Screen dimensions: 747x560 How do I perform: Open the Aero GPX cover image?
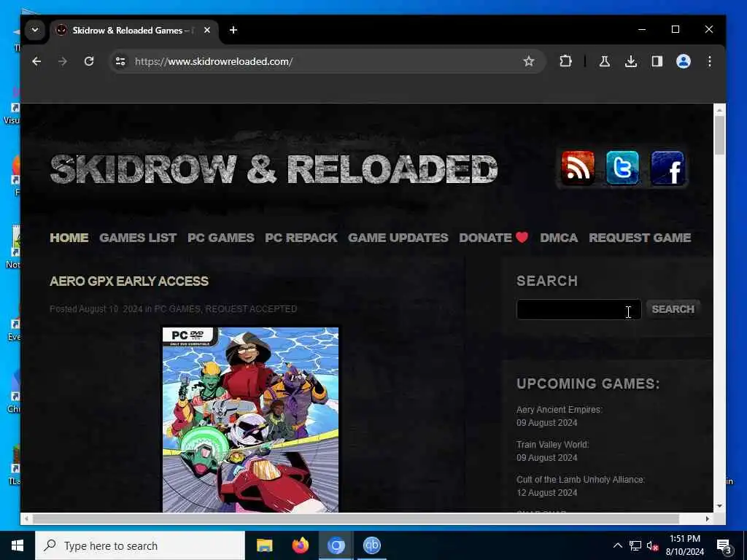pos(251,419)
